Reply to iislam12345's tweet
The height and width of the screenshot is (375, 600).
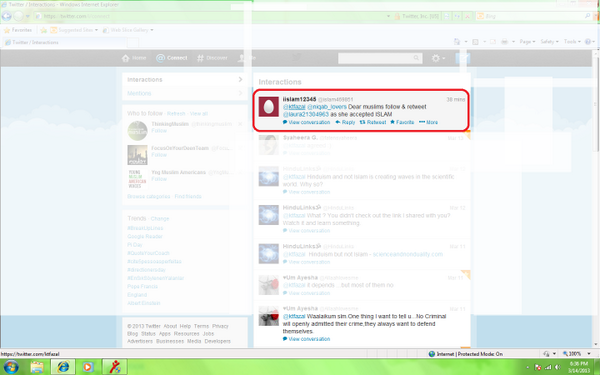345,122
